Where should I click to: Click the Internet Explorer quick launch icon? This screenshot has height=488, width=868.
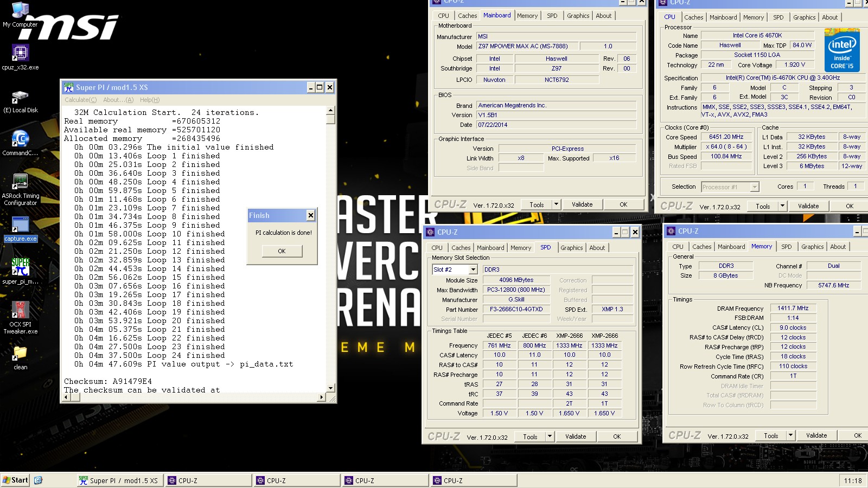(38, 480)
